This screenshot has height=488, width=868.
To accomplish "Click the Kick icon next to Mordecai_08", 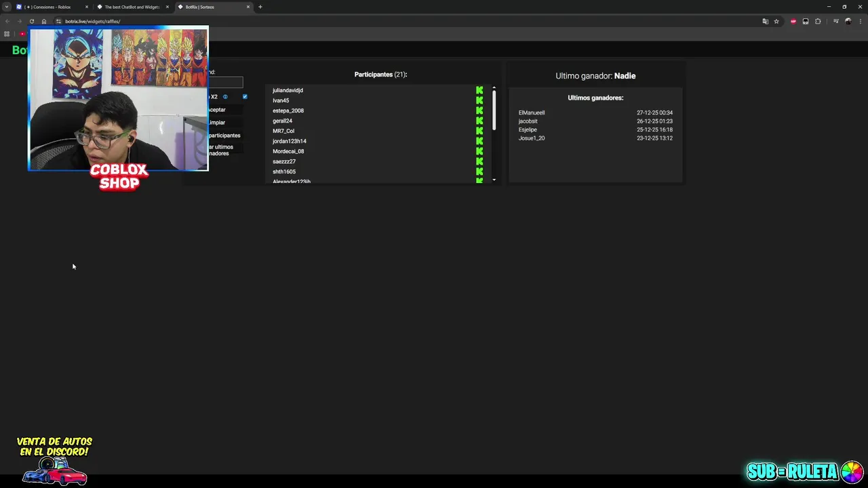I will 479,151.
